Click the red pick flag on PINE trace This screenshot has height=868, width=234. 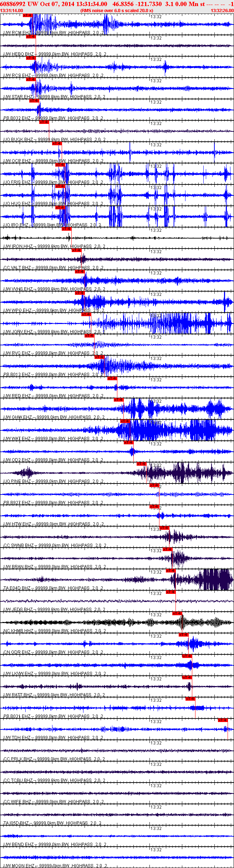tap(142, 464)
